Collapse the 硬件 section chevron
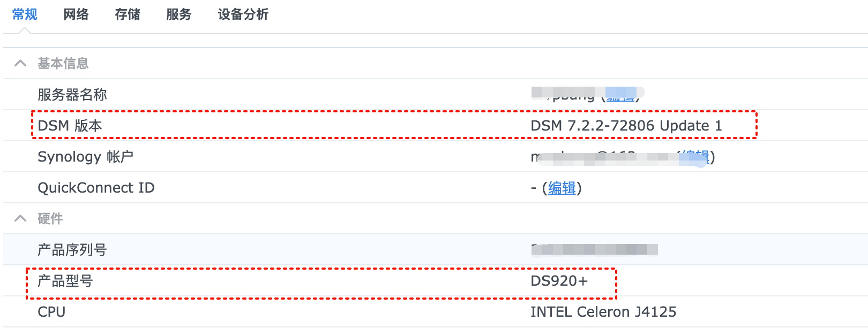The image size is (868, 336). 20,219
